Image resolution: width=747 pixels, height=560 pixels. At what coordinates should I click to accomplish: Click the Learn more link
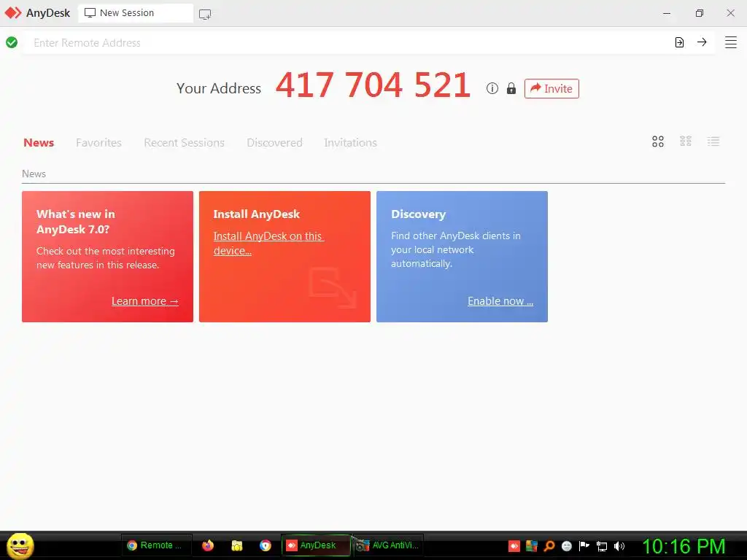pyautogui.click(x=145, y=301)
